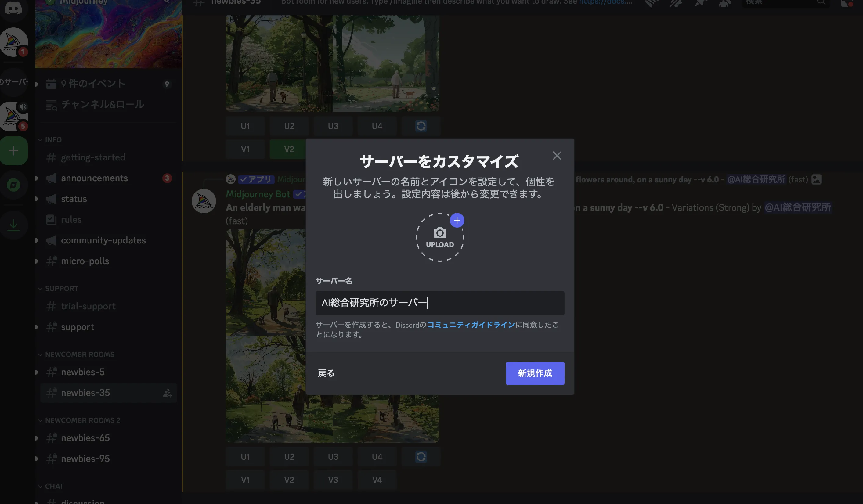Screen dimensions: 863x504
Task: Click U3 button under top image grid
Action: coord(333,126)
